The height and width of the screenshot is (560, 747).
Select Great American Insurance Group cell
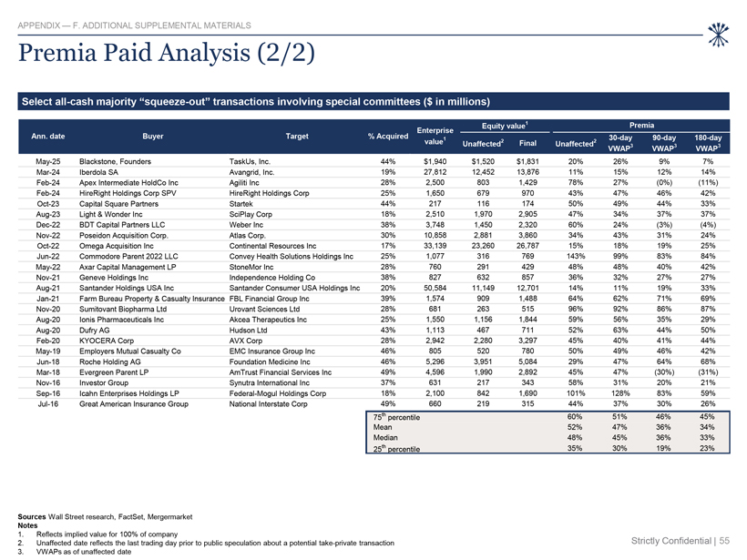[x=134, y=403]
